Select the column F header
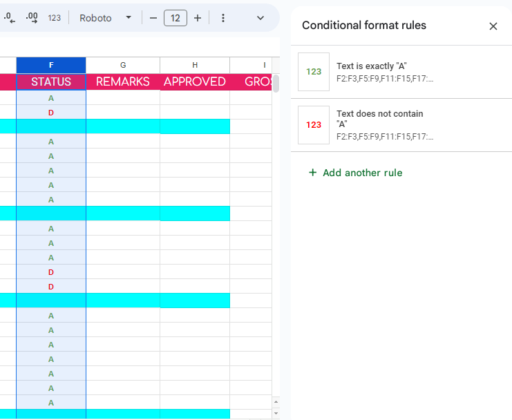 [51, 65]
